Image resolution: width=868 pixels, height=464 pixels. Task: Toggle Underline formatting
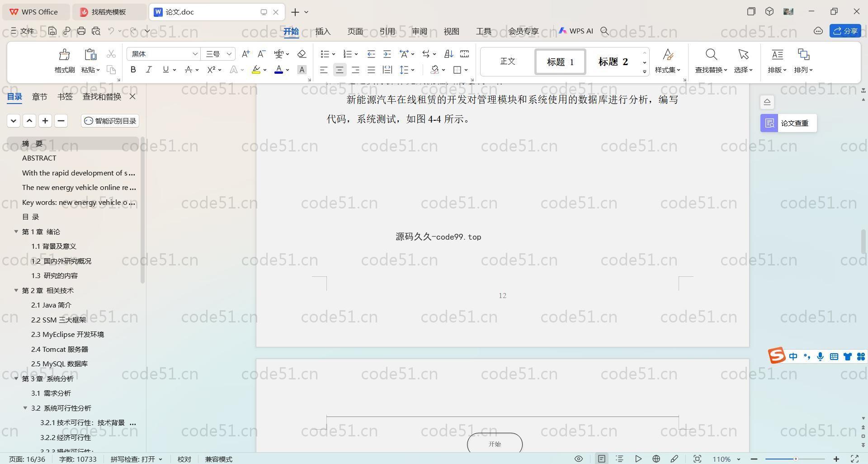(165, 70)
